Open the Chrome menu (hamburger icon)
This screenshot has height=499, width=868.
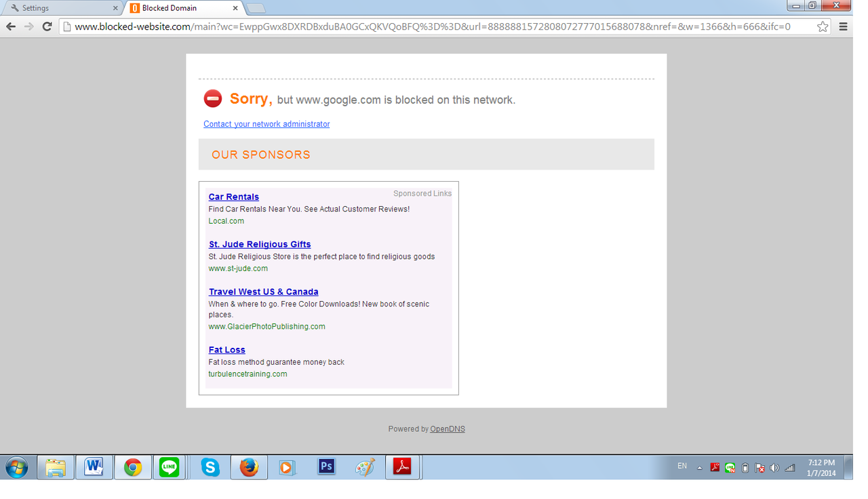coord(844,26)
